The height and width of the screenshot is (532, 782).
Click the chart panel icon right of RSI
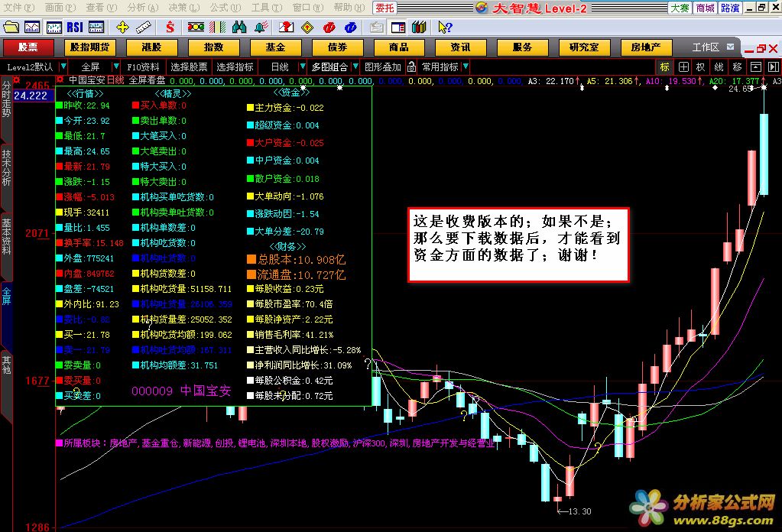coord(96,28)
